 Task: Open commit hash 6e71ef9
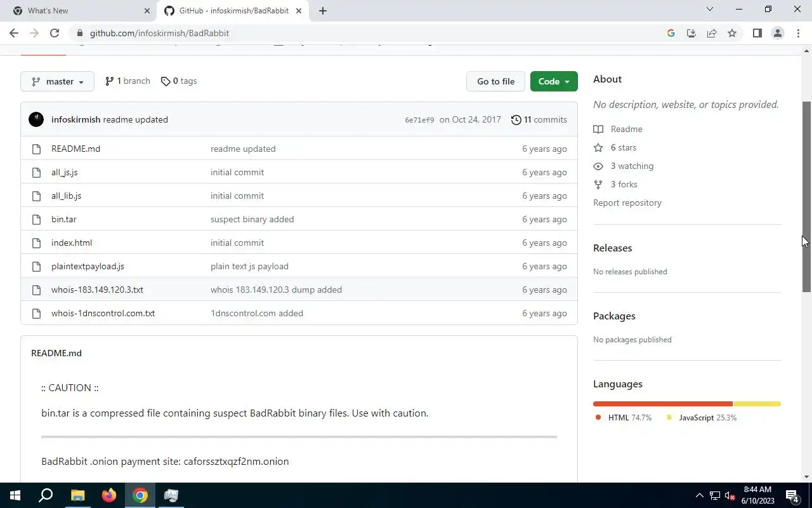pyautogui.click(x=419, y=120)
